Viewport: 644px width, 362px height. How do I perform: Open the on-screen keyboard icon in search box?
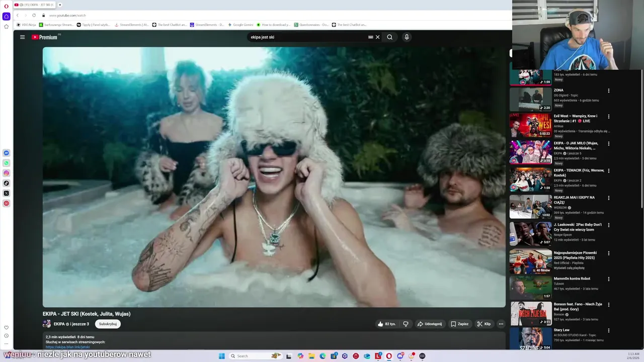[370, 37]
